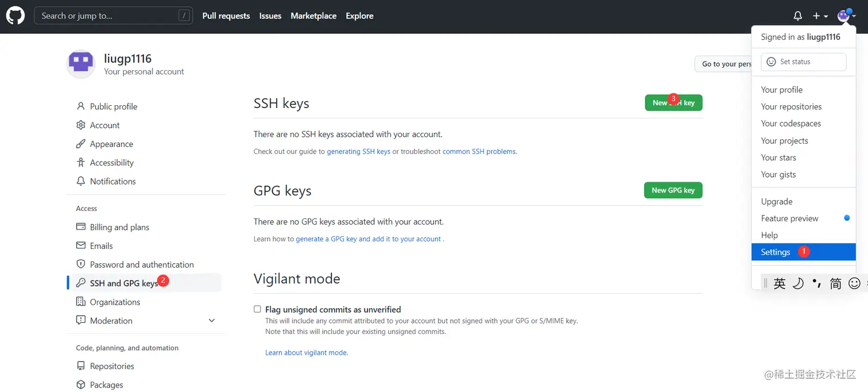
Task: Click the Notifications bell icon in sidebar
Action: pos(81,181)
